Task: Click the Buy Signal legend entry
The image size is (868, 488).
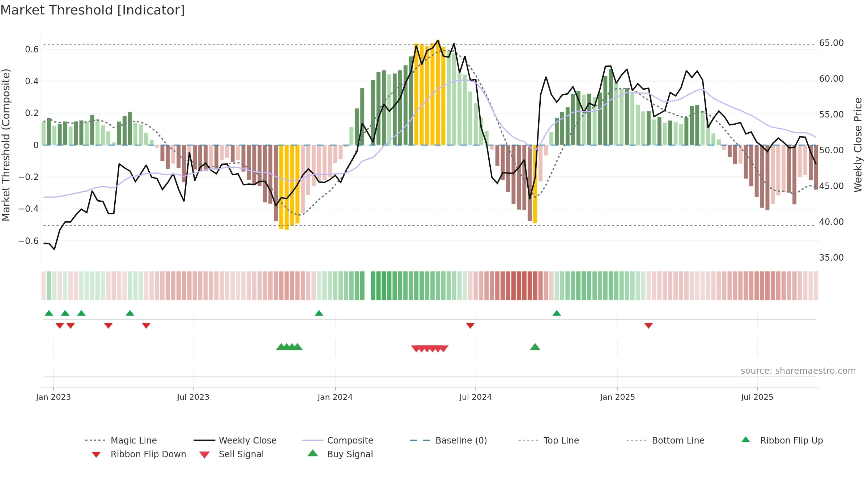Action: [340, 454]
